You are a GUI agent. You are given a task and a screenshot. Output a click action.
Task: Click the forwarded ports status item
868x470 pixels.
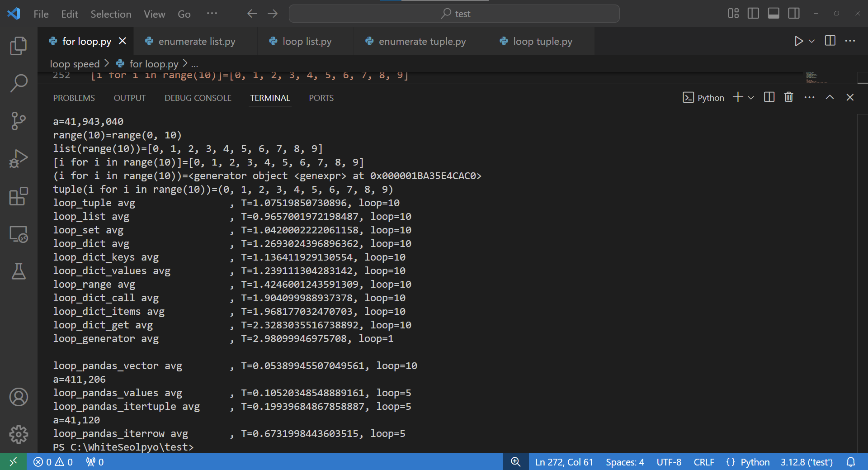pos(95,462)
